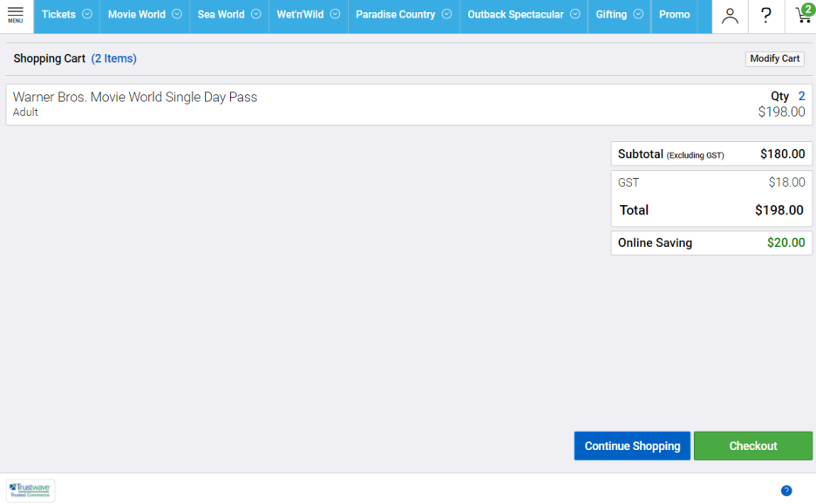Click the Trustwave Trusted Commerce badge
This screenshot has height=504, width=816.
31,490
